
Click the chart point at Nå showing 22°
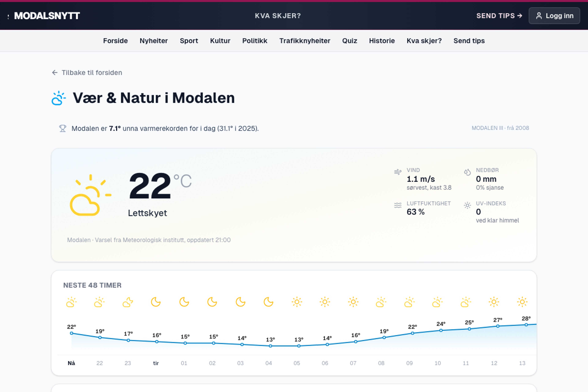pyautogui.click(x=72, y=333)
